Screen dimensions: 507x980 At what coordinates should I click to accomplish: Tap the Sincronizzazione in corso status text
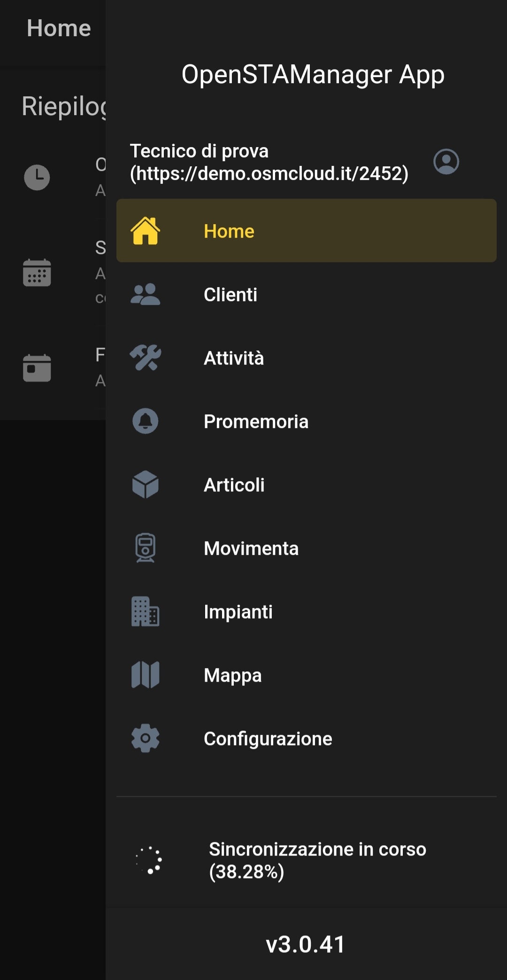[x=317, y=860]
